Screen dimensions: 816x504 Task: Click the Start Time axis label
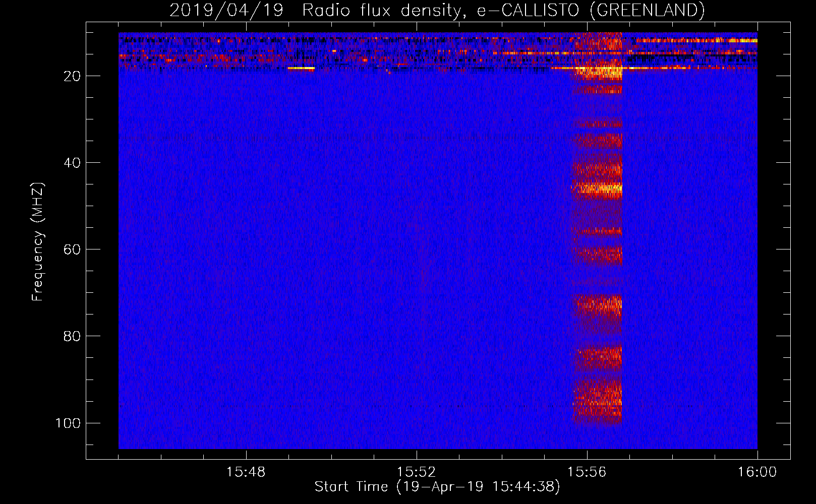coord(437,487)
